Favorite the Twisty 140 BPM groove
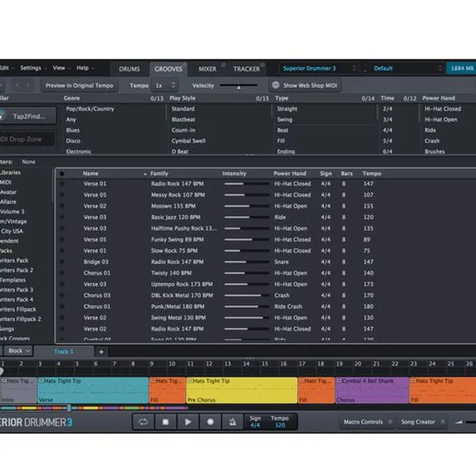The width and height of the screenshot is (476, 476). tap(61, 273)
